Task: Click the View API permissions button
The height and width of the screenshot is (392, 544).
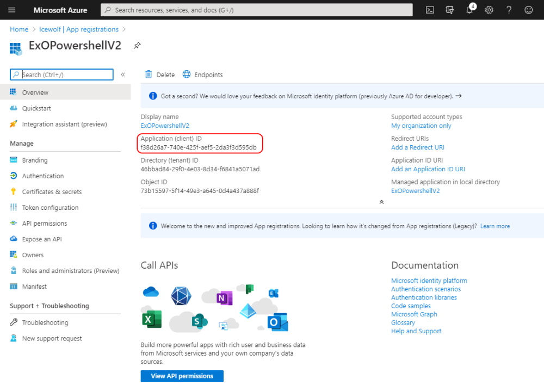Action: point(182,376)
